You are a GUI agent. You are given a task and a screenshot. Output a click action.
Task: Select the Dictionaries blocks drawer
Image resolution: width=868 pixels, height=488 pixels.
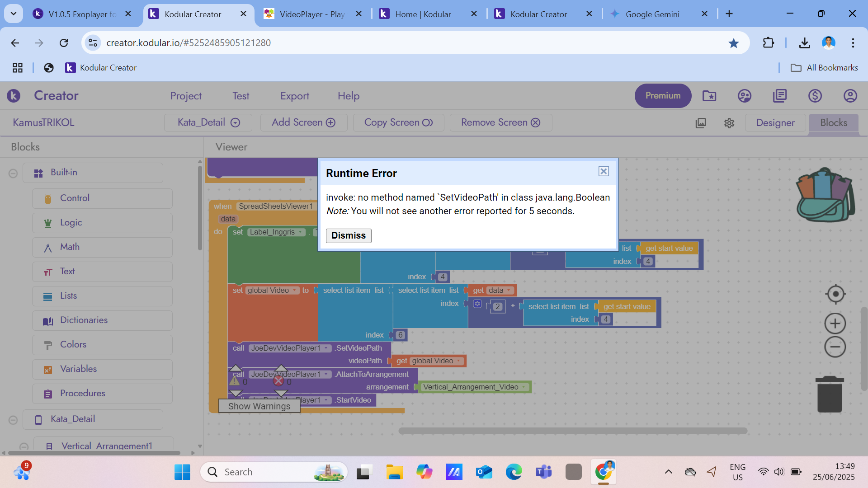[x=102, y=320]
